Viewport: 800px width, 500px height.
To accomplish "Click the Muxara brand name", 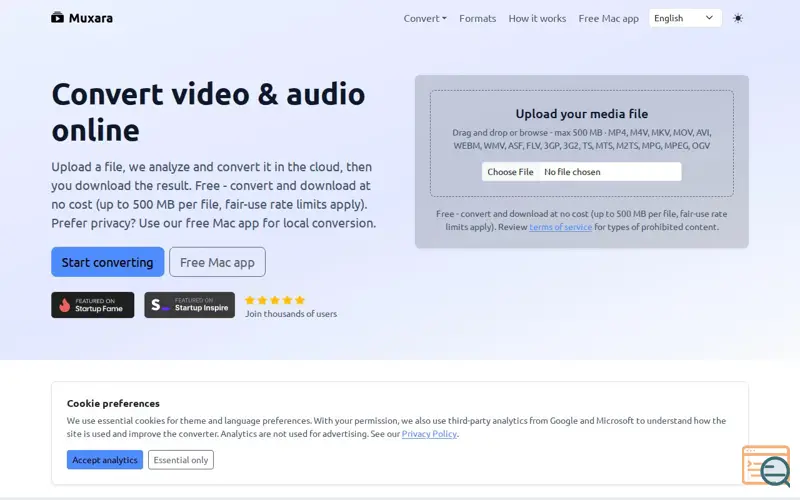I will (x=91, y=18).
